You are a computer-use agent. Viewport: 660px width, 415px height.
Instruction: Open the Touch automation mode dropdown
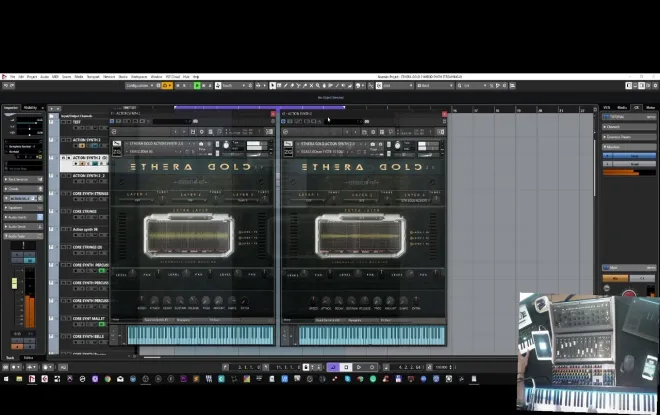[231, 85]
